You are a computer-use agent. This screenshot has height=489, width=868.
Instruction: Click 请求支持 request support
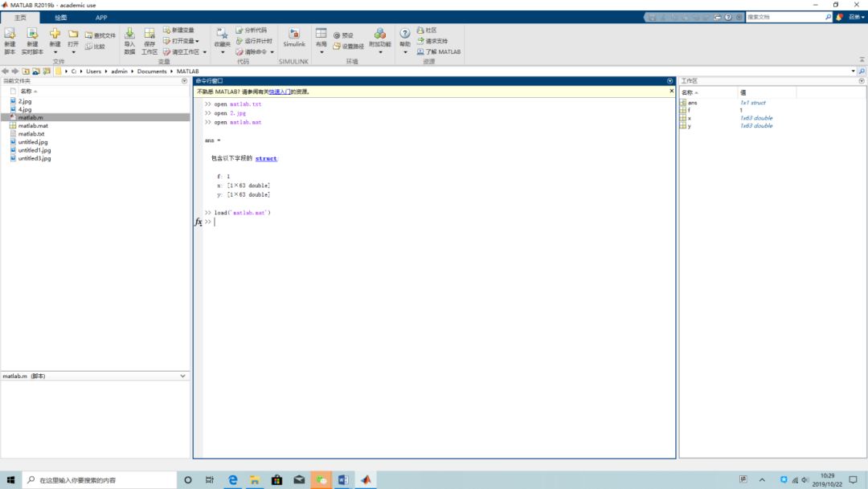(432, 41)
